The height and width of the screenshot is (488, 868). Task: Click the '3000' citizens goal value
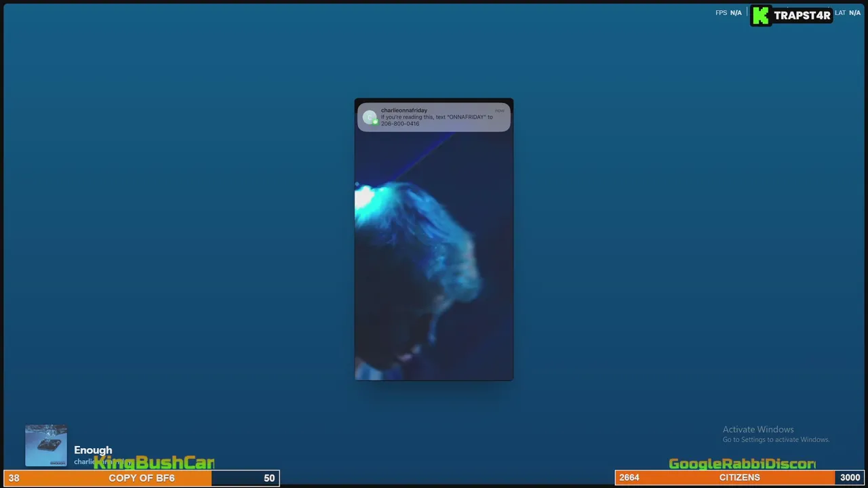click(x=850, y=478)
